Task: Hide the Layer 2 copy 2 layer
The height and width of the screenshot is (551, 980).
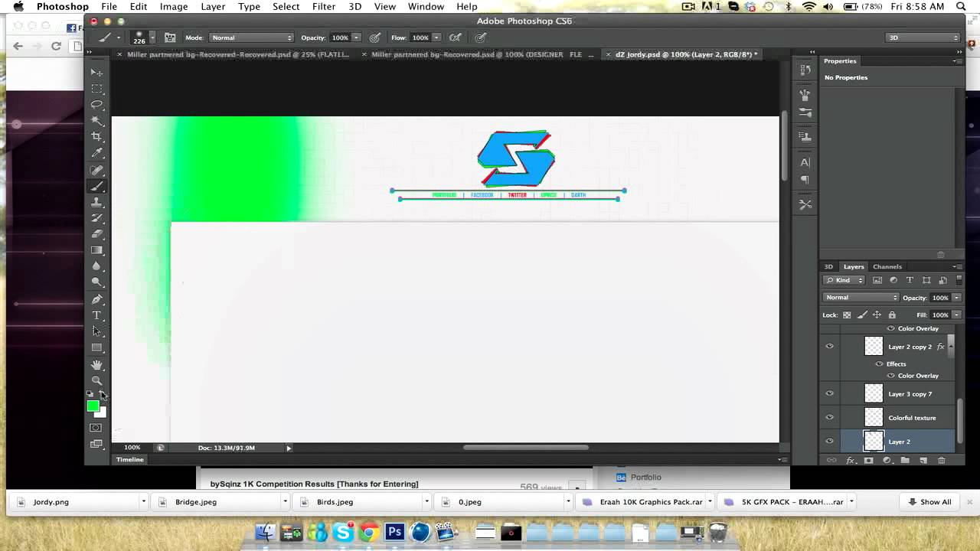Action: coord(829,347)
